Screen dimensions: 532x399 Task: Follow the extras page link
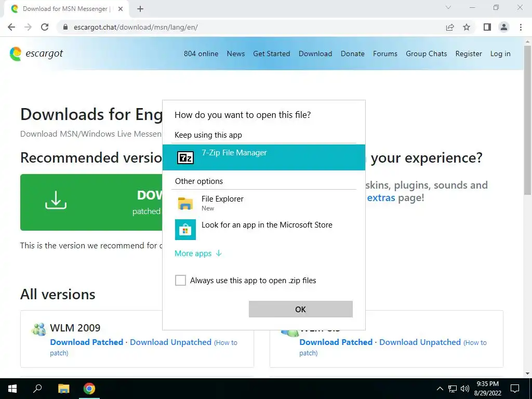(381, 198)
